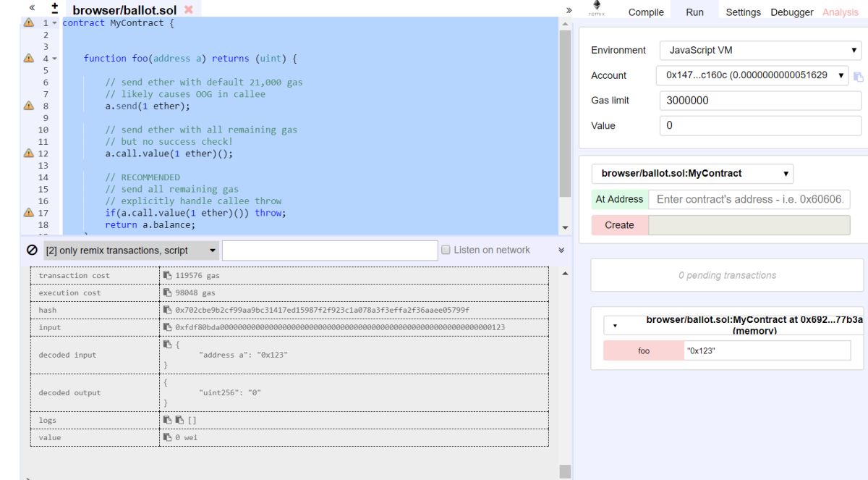Click the foo argument field containing "0x123"
868x480 pixels.
pos(767,350)
